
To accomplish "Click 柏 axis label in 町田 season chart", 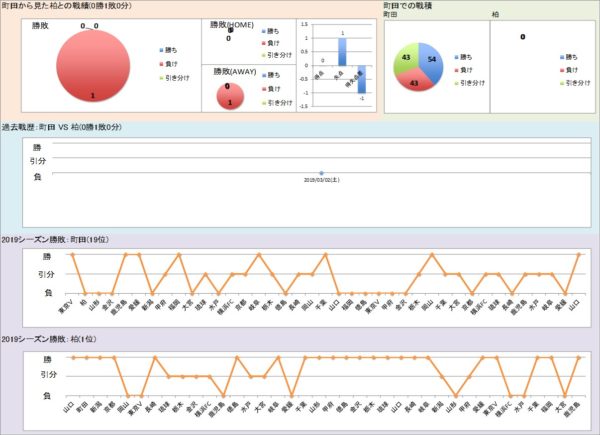I will click(x=83, y=302).
